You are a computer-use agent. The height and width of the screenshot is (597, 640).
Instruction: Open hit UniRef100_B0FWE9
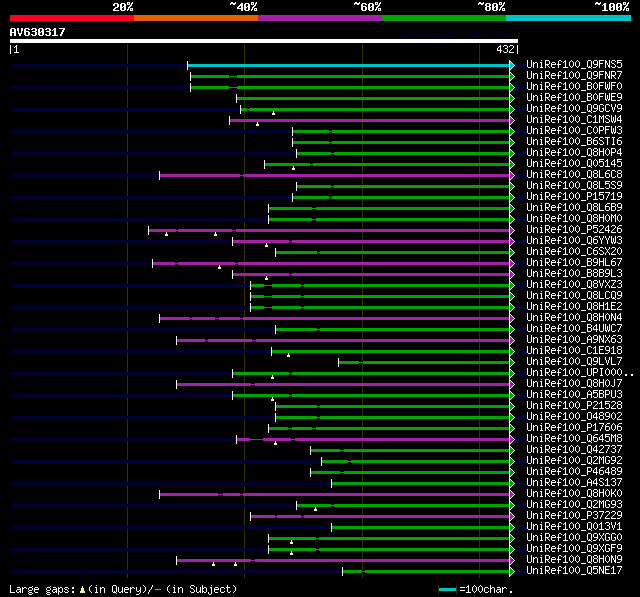(574, 98)
